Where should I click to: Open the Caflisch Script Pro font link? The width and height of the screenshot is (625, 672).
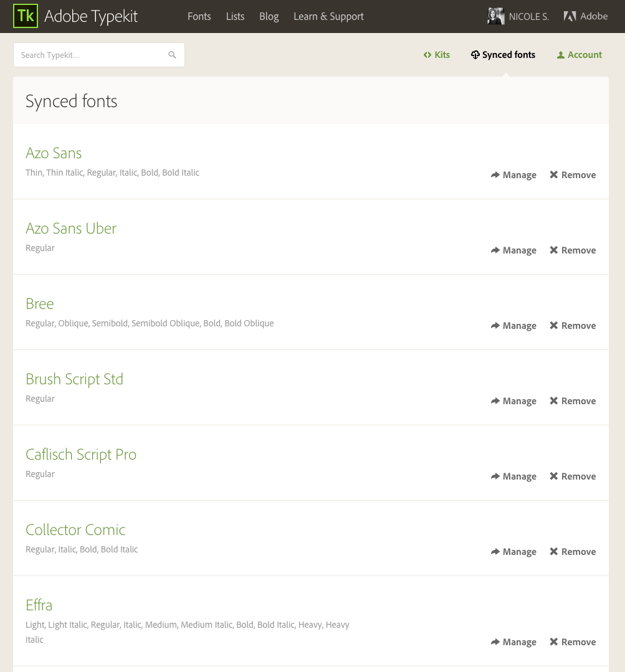[x=81, y=455]
